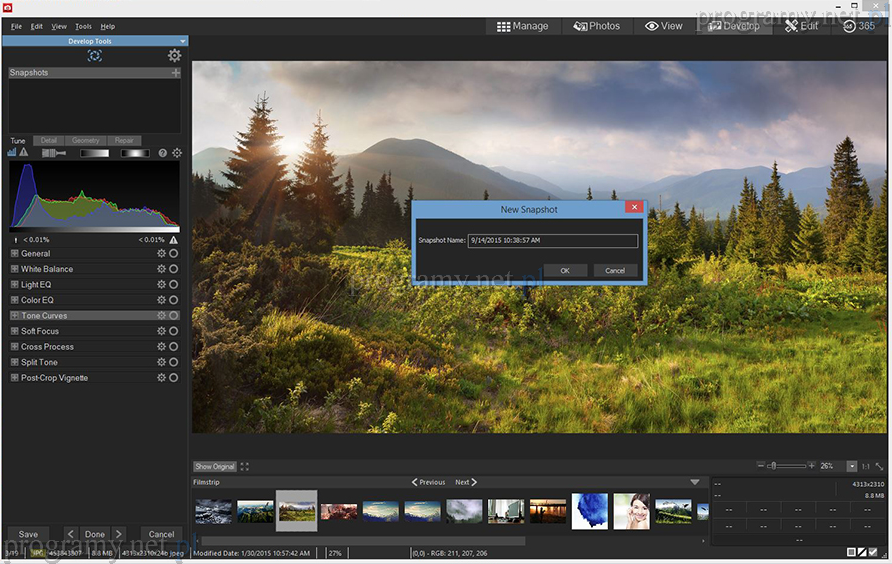
Task: Open the Tools menu
Action: 83,26
